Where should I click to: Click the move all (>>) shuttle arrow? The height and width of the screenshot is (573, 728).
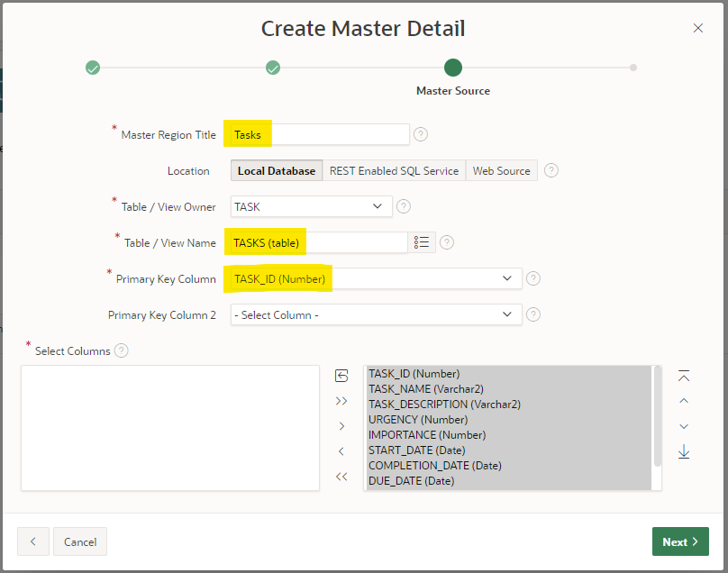pyautogui.click(x=341, y=401)
